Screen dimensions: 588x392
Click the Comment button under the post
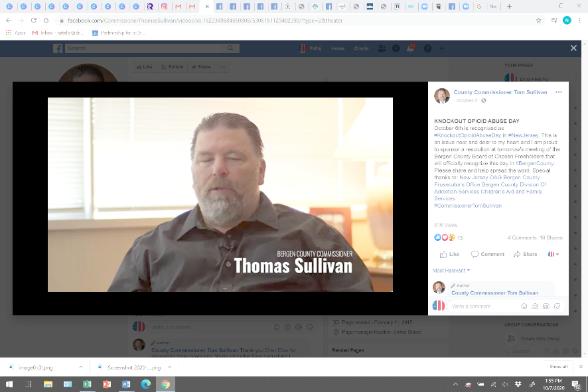pos(488,254)
